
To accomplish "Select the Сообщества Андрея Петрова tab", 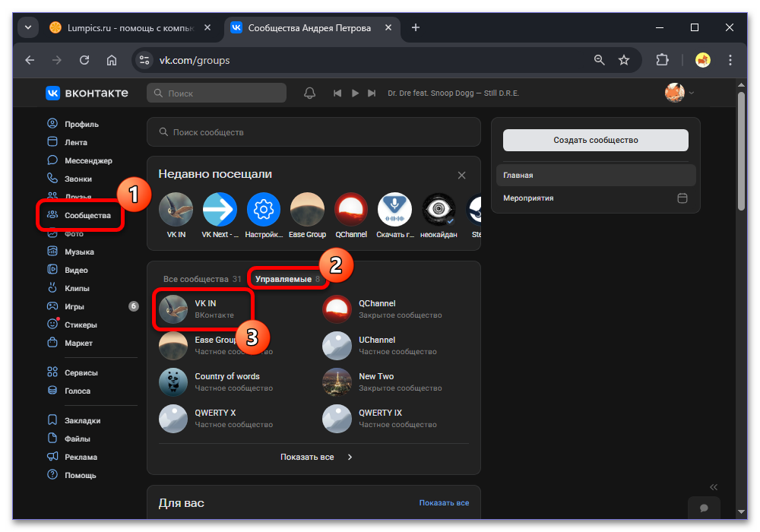I will tap(309, 27).
